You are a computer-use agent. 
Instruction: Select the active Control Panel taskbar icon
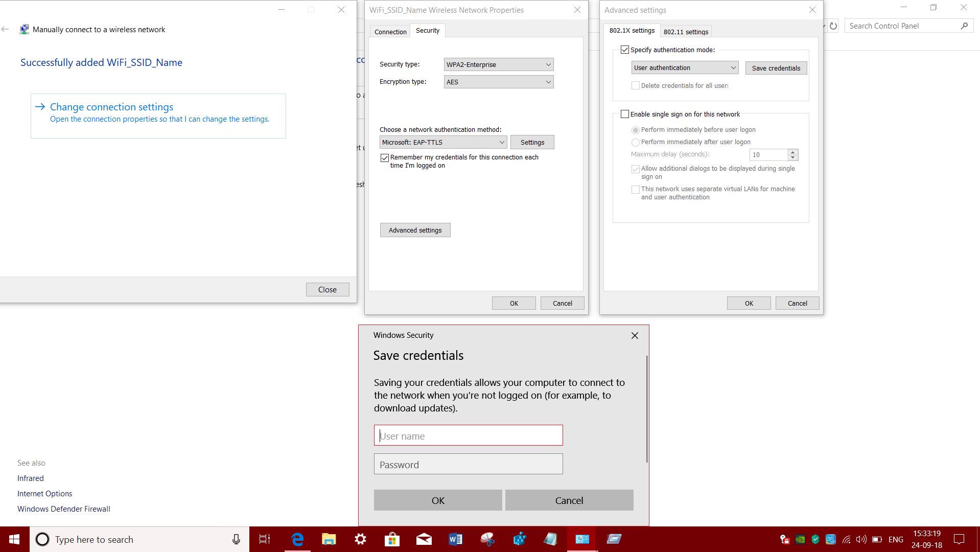click(582, 539)
